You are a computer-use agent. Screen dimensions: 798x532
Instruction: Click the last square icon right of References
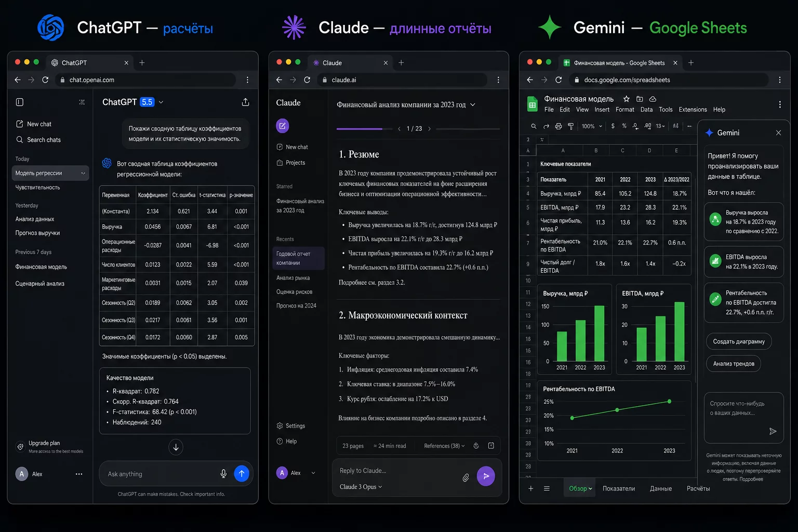[491, 446]
